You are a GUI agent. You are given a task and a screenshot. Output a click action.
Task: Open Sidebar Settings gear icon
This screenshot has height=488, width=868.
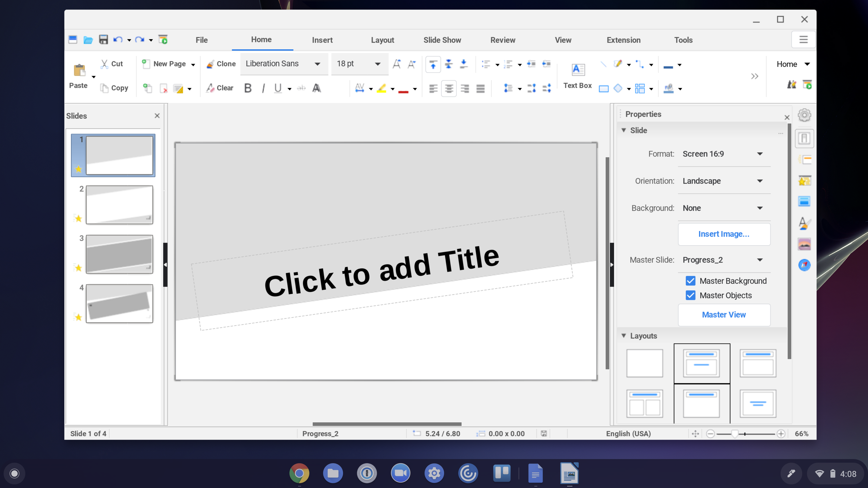click(804, 115)
